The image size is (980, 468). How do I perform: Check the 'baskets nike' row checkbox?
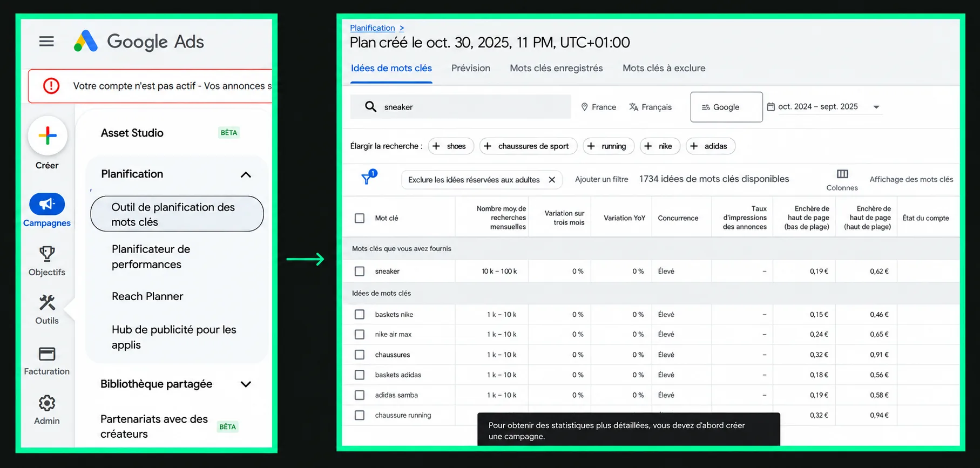[360, 314]
